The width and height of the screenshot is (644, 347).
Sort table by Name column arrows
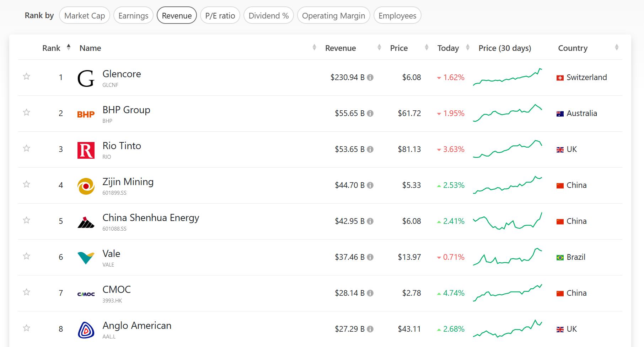(314, 47)
